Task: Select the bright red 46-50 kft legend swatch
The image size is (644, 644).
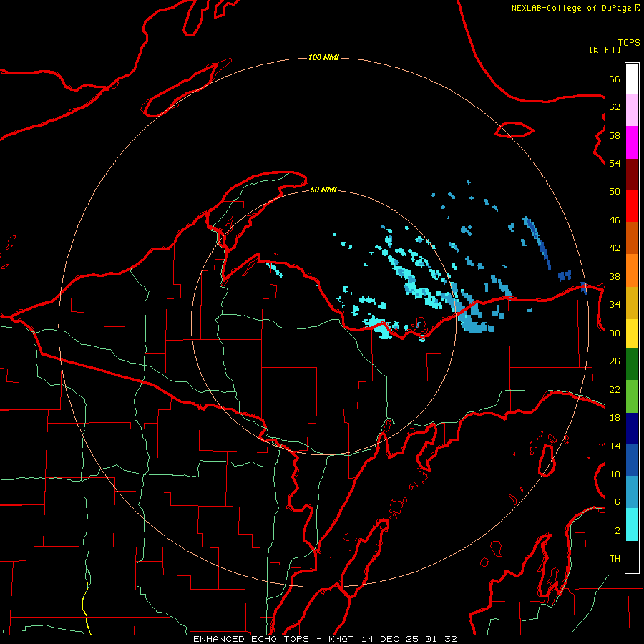Action: pos(632,206)
